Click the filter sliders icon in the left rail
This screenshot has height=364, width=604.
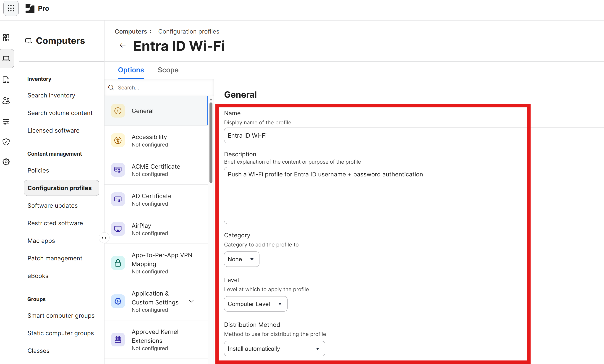6,122
